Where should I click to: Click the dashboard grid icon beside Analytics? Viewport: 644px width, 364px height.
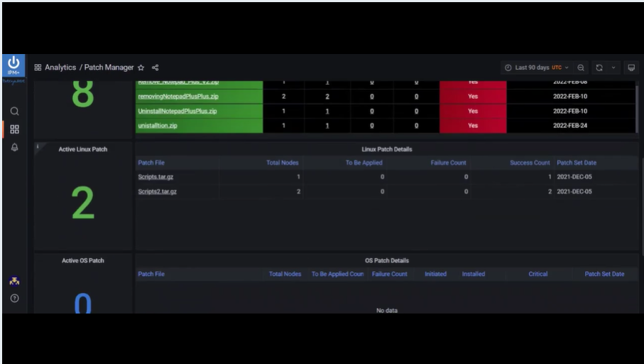point(38,68)
